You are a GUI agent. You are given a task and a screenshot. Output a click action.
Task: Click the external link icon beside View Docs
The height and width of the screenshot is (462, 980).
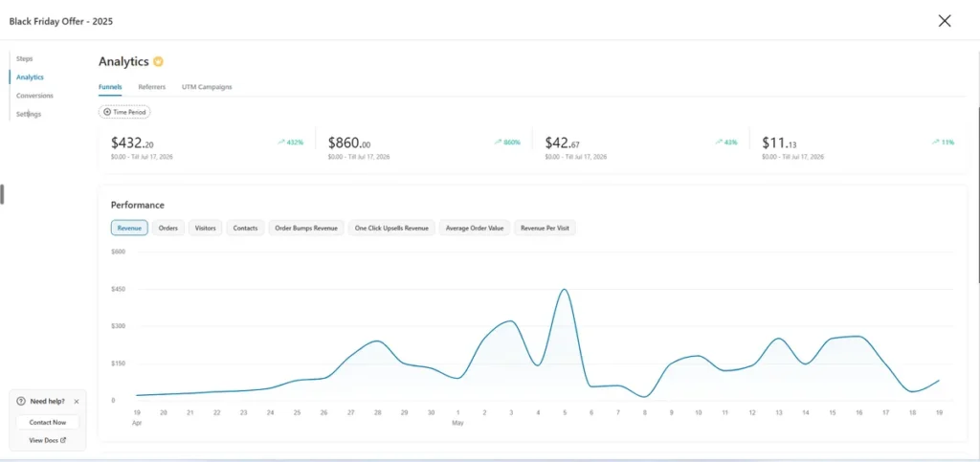pyautogui.click(x=63, y=440)
